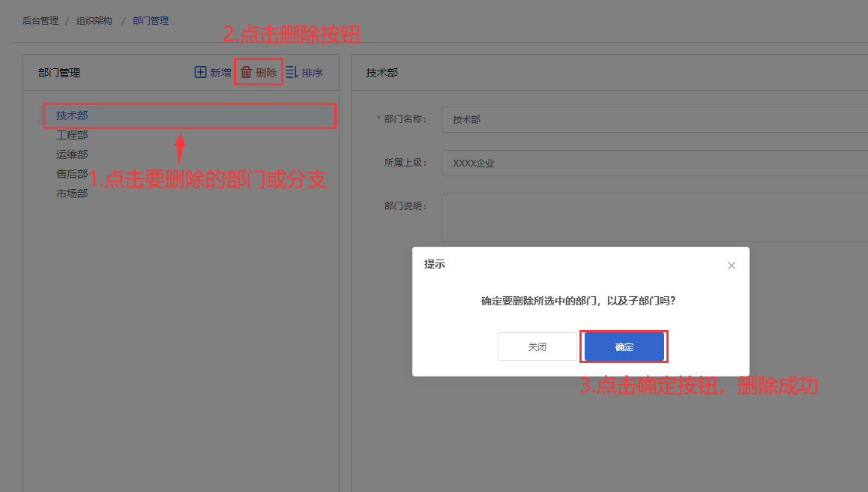This screenshot has height=492, width=868.
Task: Click into the 部门说明 text area
Action: (x=654, y=217)
